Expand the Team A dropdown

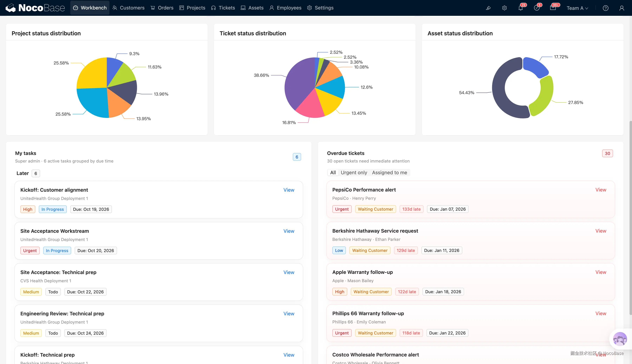pyautogui.click(x=577, y=8)
